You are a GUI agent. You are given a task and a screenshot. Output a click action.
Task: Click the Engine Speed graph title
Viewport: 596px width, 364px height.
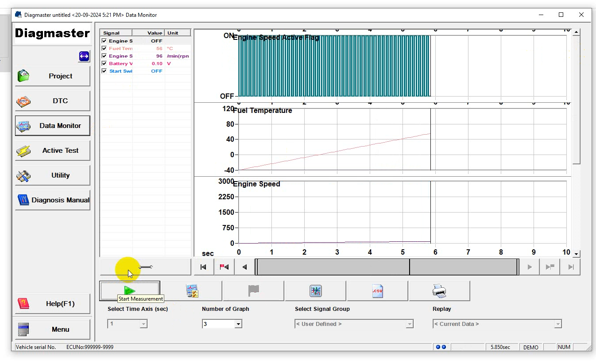(x=257, y=184)
